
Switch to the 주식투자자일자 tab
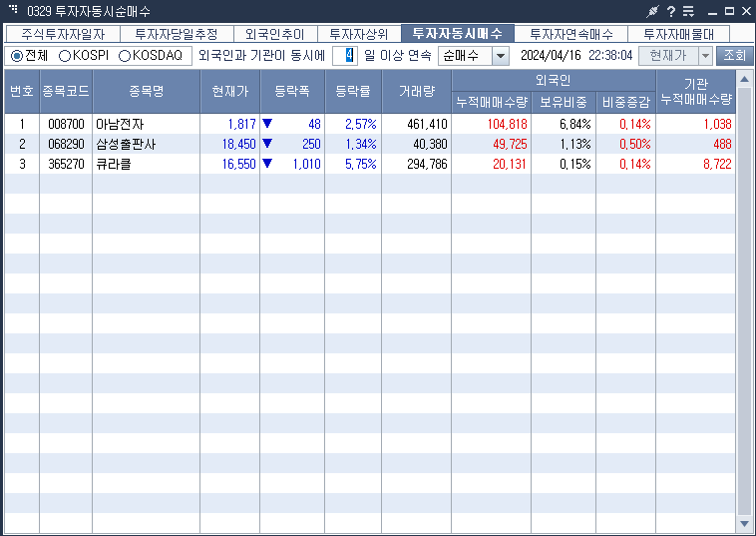[63, 34]
